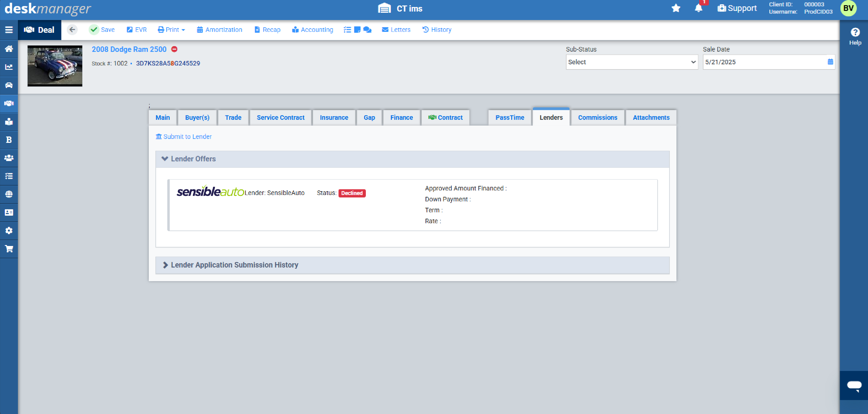Screen dimensions: 868x414
Task: Open the Amortization schedule
Action: pos(220,30)
